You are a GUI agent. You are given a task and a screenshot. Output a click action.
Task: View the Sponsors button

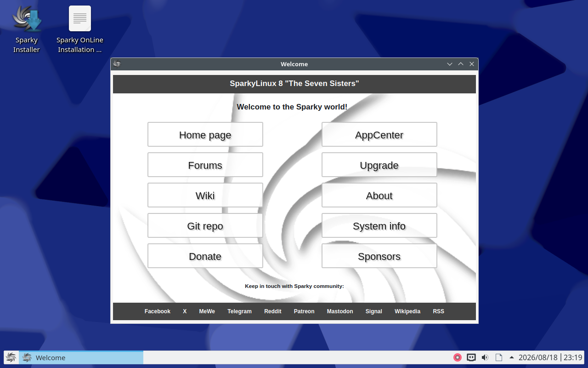(x=379, y=256)
